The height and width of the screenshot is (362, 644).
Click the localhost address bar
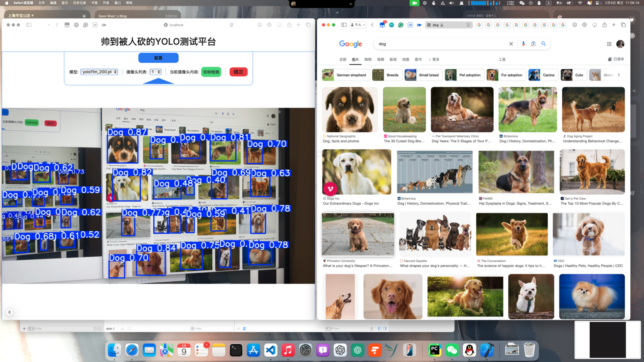click(x=173, y=25)
